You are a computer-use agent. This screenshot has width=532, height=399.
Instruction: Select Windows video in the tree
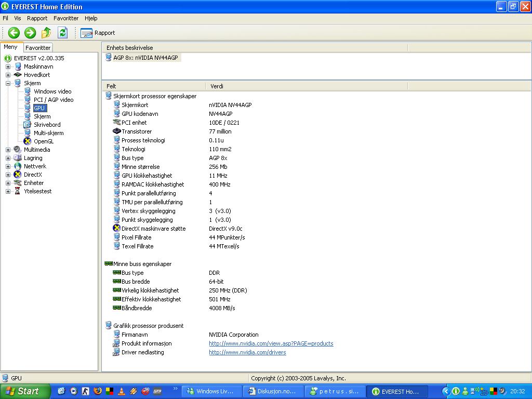point(52,91)
